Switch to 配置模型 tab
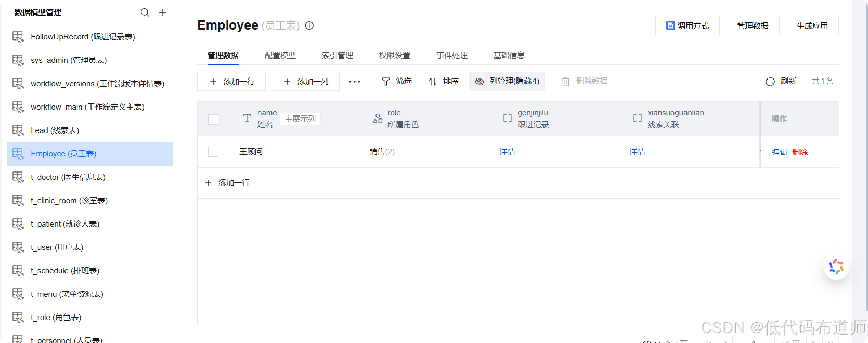This screenshot has width=868, height=343. pyautogui.click(x=280, y=56)
